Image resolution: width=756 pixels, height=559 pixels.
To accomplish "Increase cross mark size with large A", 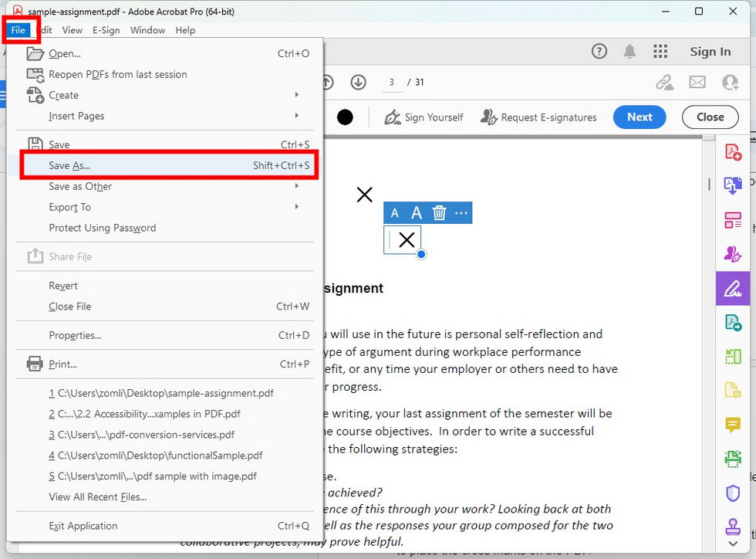I will pyautogui.click(x=416, y=213).
